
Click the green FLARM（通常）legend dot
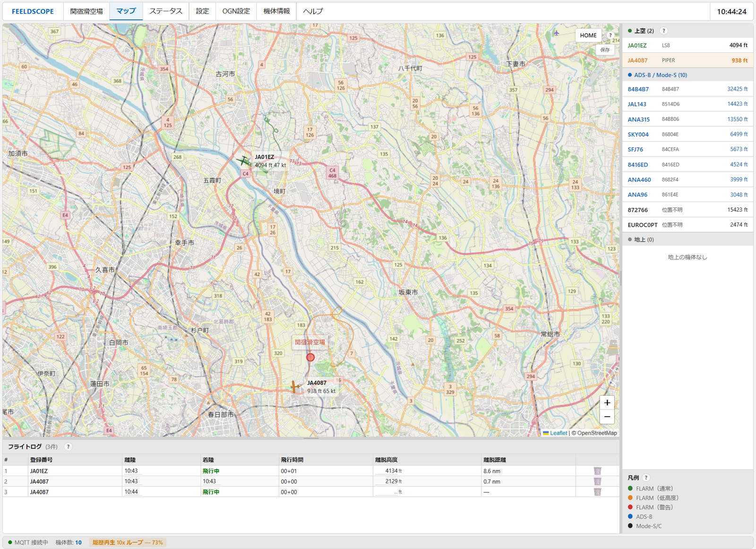pos(630,489)
